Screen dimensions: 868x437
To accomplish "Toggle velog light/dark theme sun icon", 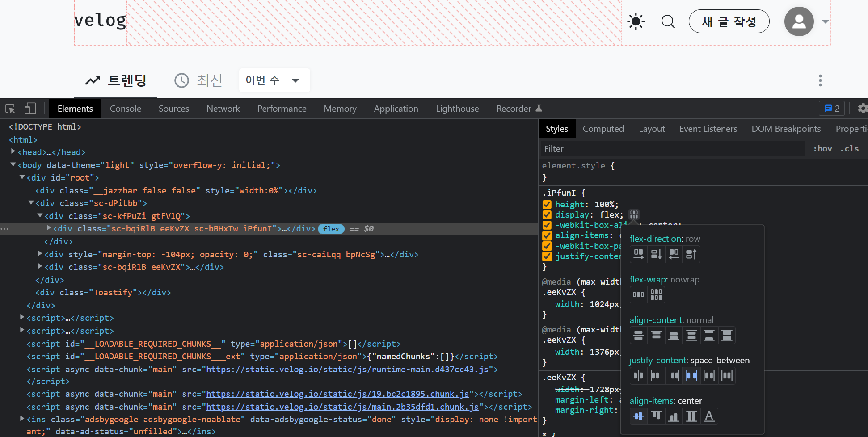I will pyautogui.click(x=636, y=21).
